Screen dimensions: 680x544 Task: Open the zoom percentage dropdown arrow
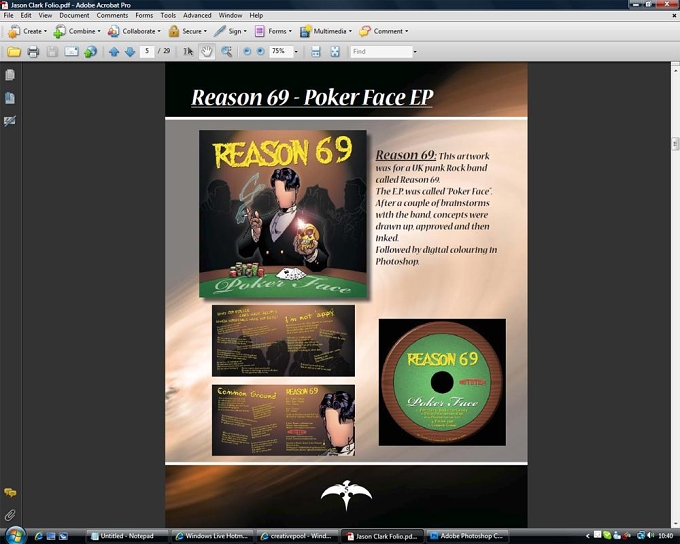point(296,52)
